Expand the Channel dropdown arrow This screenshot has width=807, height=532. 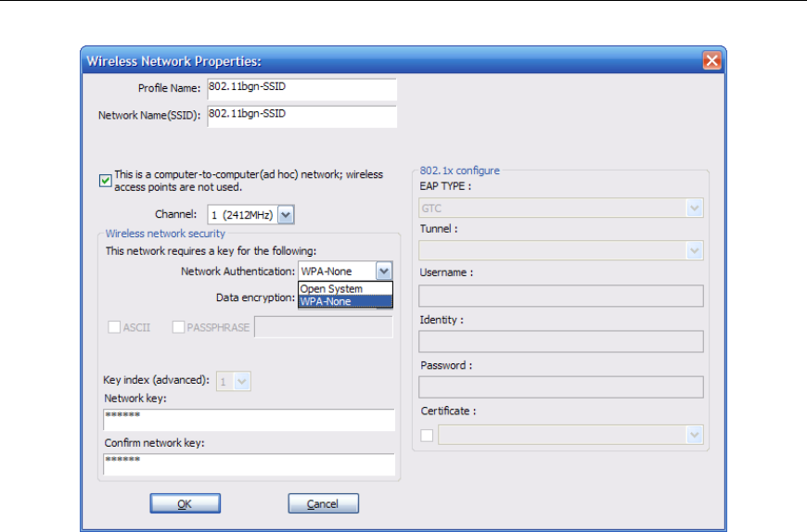point(286,214)
